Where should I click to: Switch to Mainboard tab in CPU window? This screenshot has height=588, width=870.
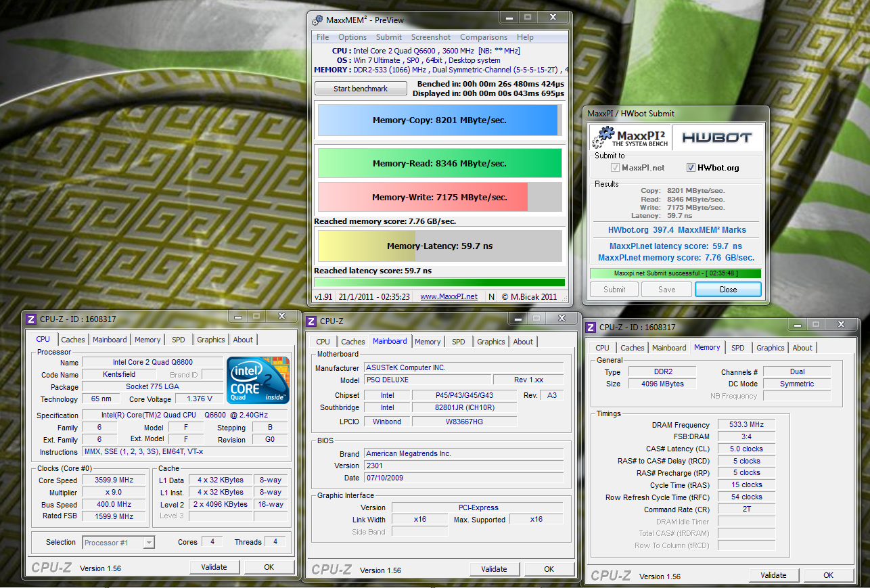tap(110, 340)
